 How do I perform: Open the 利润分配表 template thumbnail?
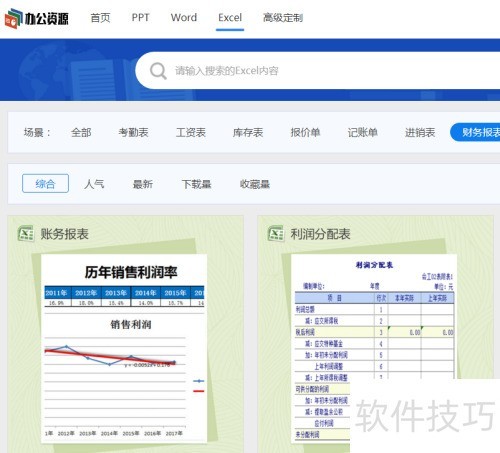coord(374,349)
